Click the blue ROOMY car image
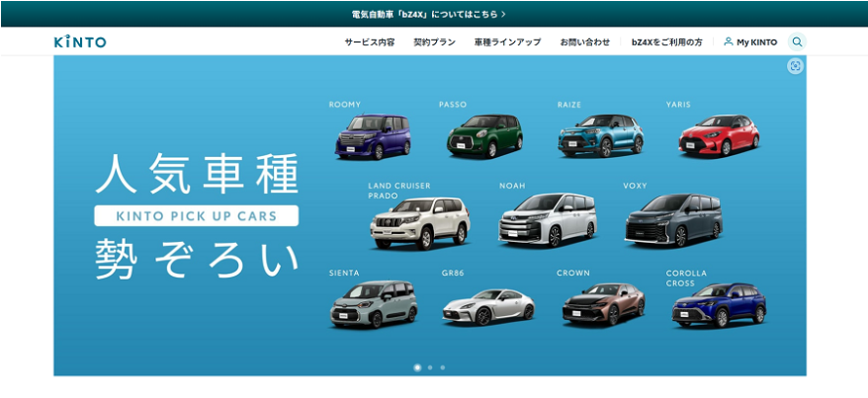 coord(371,136)
